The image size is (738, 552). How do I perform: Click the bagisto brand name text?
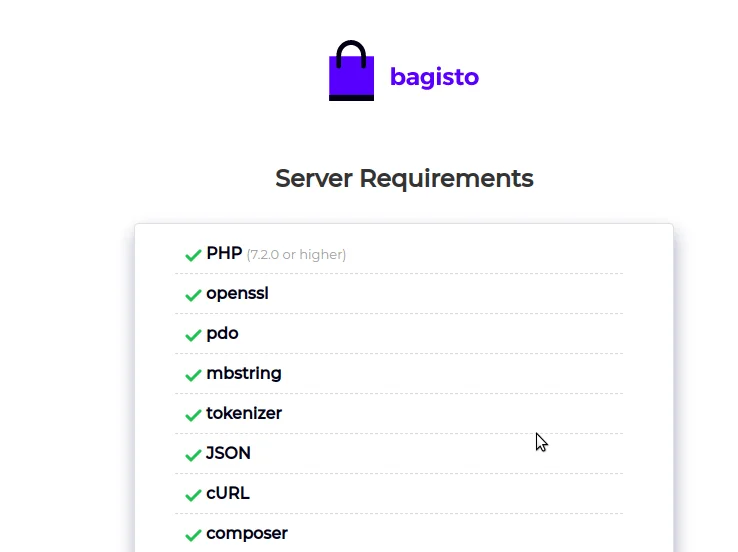434,77
